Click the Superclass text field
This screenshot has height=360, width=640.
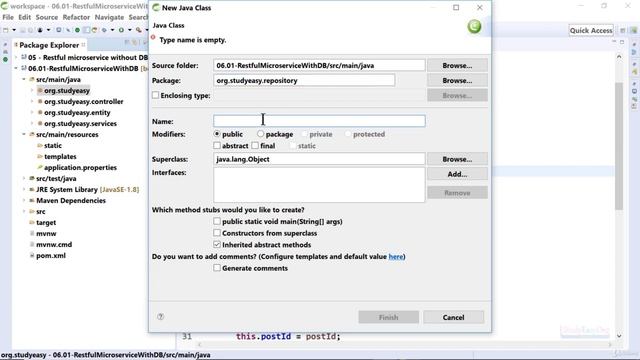pyautogui.click(x=319, y=159)
